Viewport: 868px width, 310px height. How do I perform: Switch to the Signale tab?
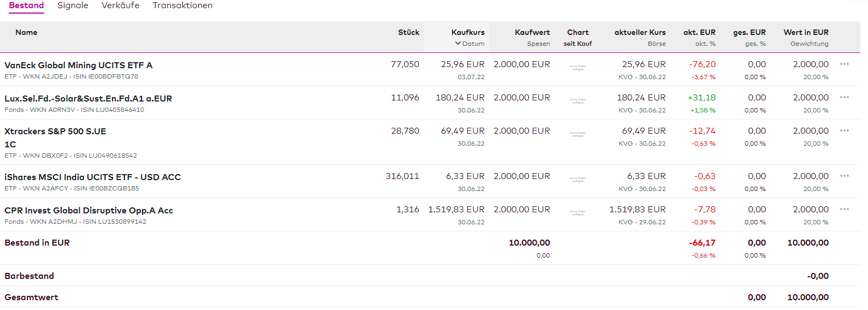[x=73, y=5]
